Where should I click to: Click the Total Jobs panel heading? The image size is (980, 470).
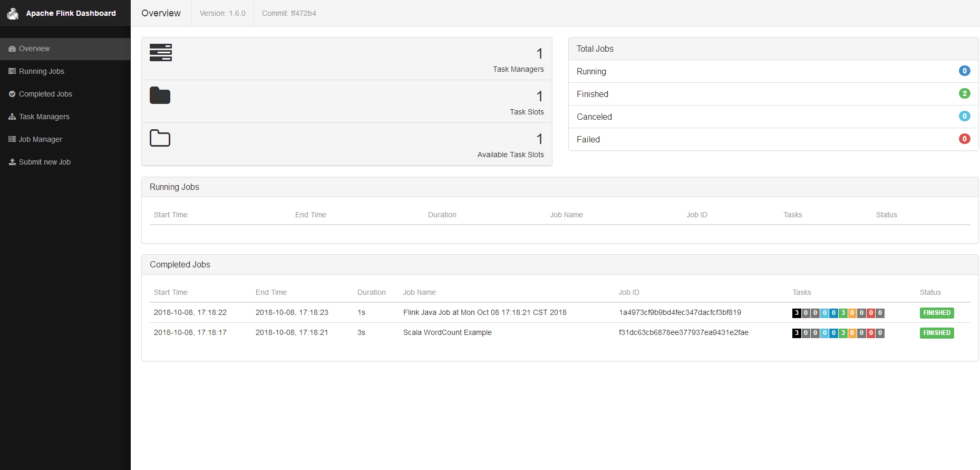click(595, 49)
